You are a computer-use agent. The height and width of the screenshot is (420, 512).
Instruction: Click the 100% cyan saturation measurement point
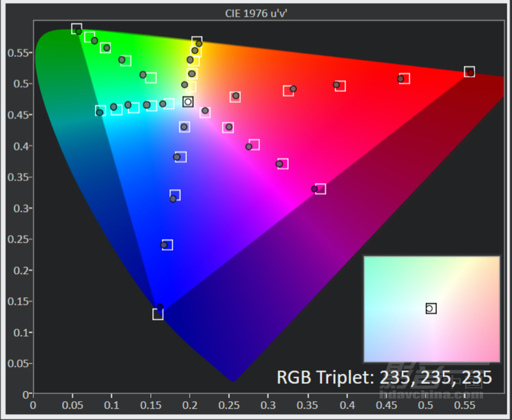(99, 113)
